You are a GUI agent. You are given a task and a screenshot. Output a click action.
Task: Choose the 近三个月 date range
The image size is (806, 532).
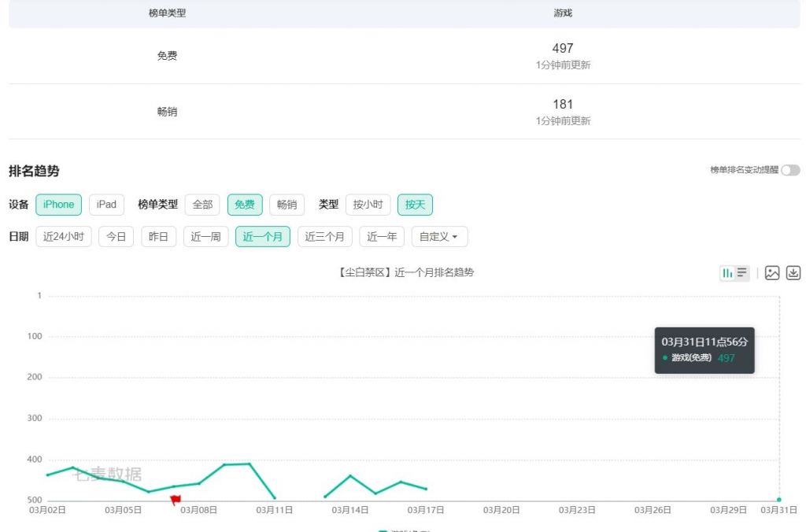[324, 235]
